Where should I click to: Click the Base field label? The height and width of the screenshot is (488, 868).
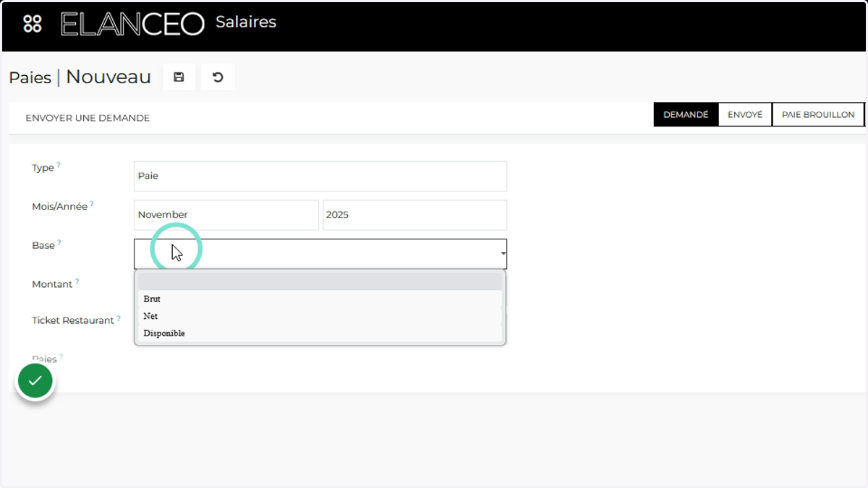[x=43, y=246]
